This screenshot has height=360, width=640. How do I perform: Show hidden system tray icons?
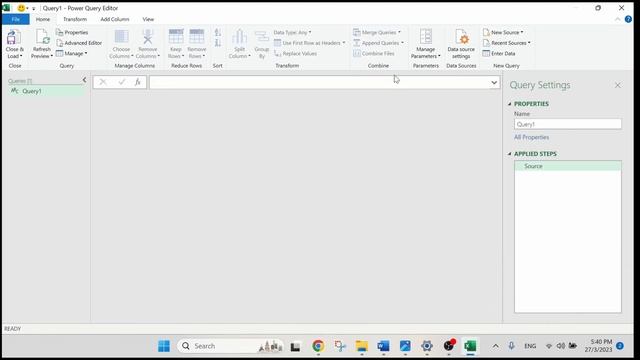[495, 346]
